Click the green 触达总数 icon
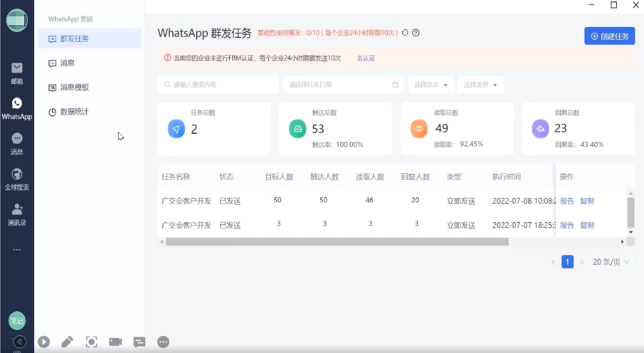 [297, 129]
